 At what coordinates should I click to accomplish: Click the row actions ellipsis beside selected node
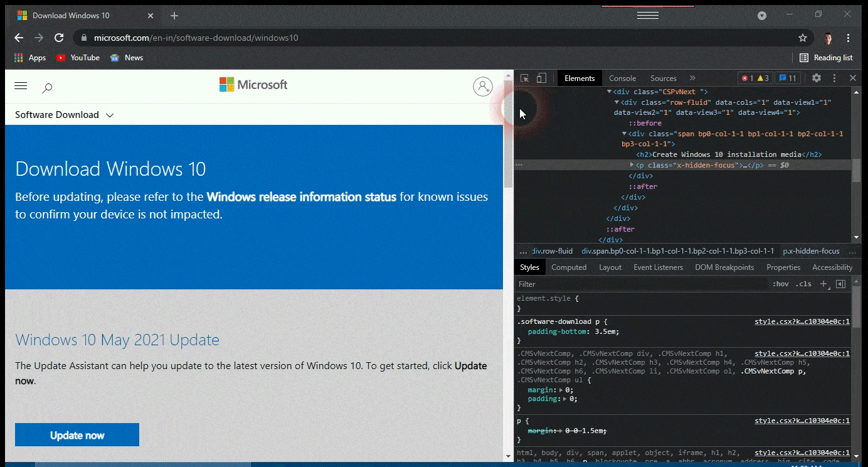tap(519, 165)
